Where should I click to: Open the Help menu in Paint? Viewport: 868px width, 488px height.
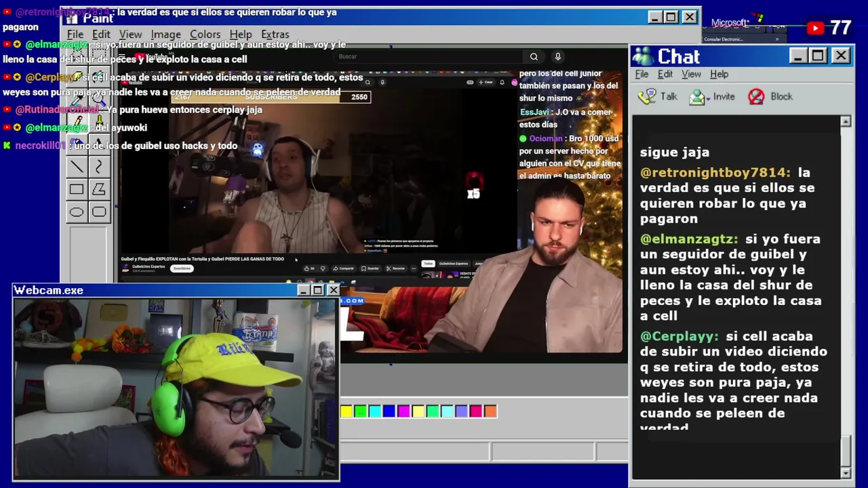click(240, 35)
